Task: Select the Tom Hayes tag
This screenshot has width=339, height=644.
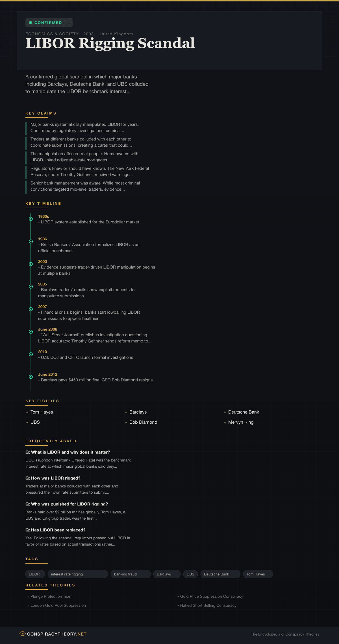Action: coord(258,574)
